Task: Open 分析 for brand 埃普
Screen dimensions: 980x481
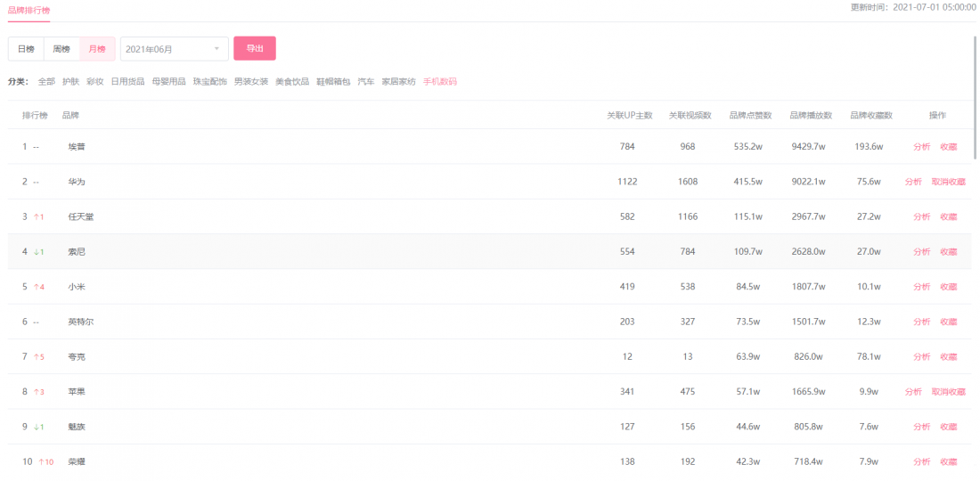Action: tap(921, 147)
